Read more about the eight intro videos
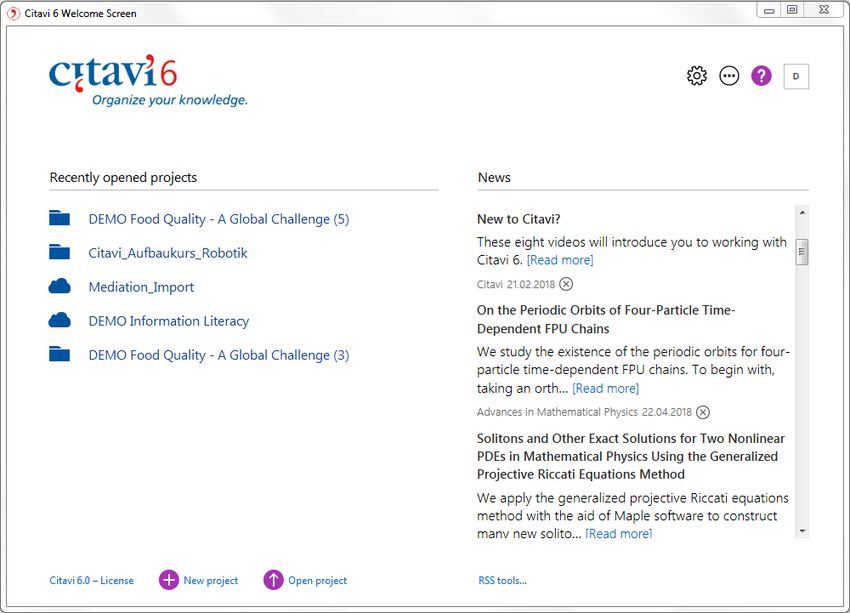850x613 pixels. click(560, 260)
